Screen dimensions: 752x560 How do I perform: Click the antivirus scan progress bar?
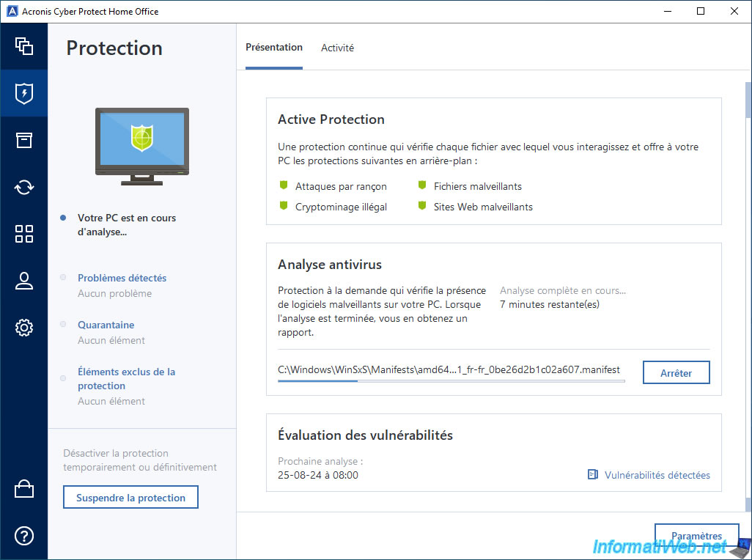click(x=451, y=381)
